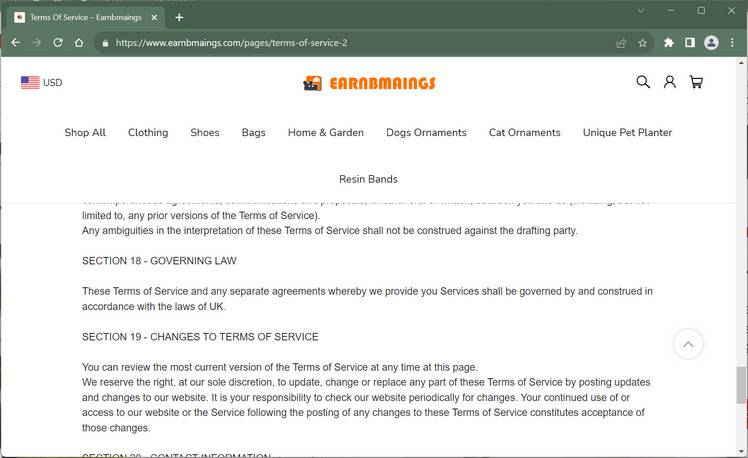The height and width of the screenshot is (458, 748).
Task: Maximize the browser window
Action: point(701,10)
